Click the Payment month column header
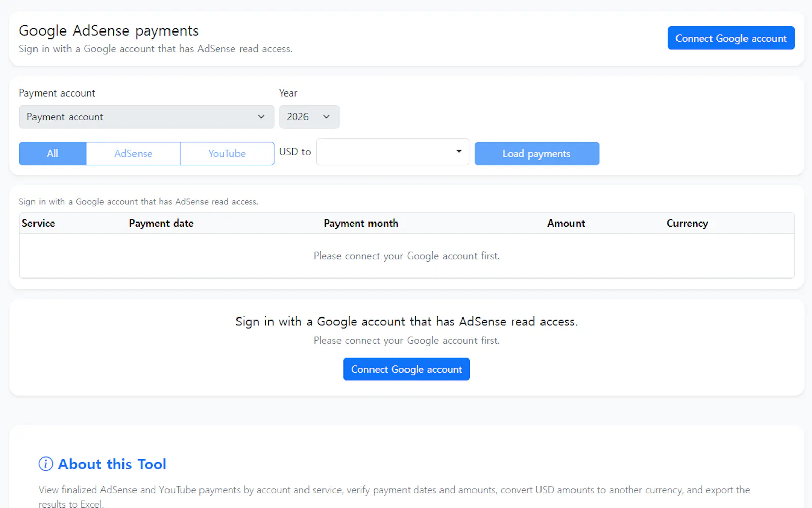Image resolution: width=812 pixels, height=508 pixels. 361,223
